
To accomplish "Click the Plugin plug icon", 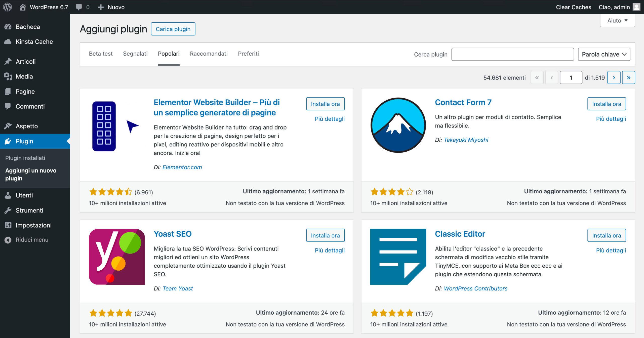I will point(8,141).
